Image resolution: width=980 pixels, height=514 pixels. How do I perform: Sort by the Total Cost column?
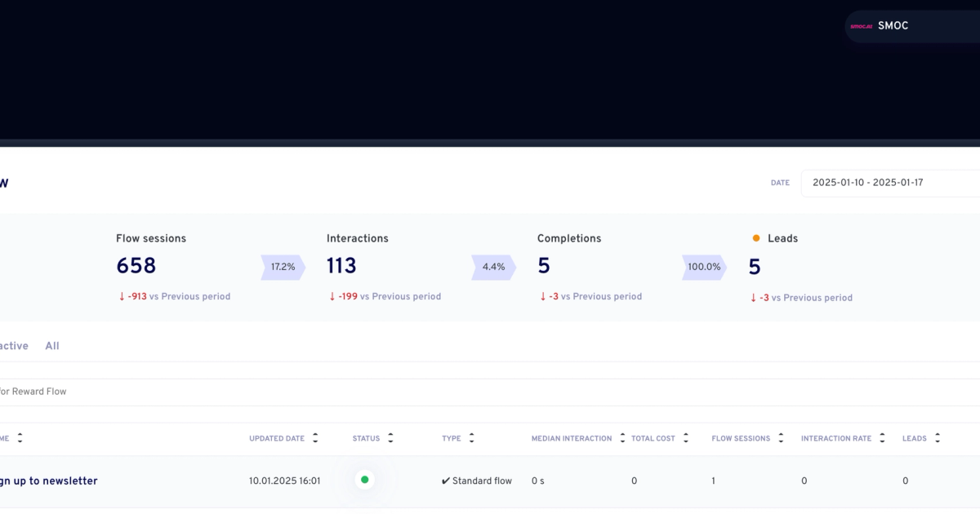pos(685,438)
